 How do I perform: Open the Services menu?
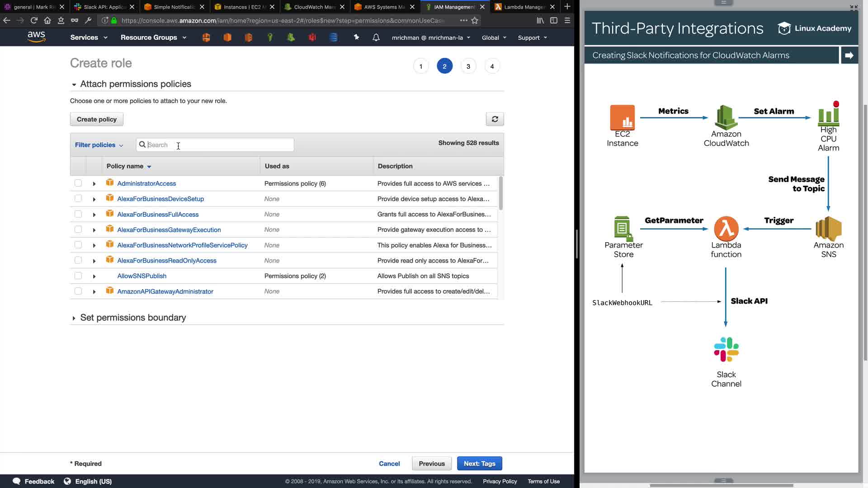pyautogui.click(x=89, y=38)
